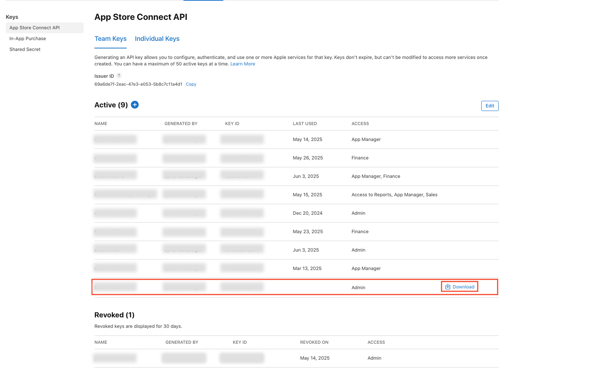
Task: Open the Learn More link
Action: pos(243,64)
